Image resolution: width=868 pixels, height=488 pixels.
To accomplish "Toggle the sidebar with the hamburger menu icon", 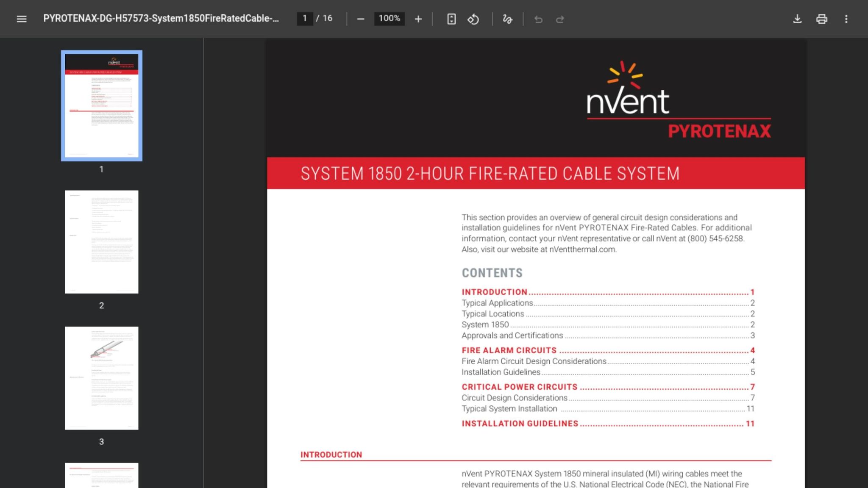I will (22, 19).
